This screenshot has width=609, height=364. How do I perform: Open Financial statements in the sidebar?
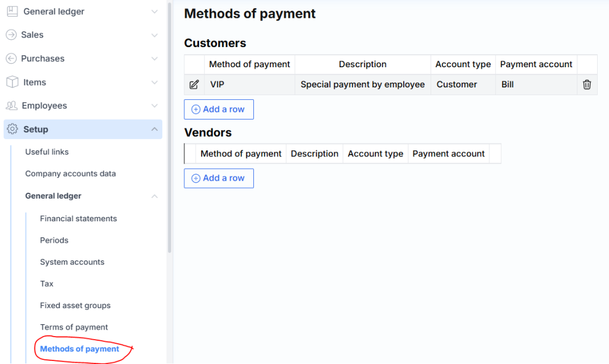tap(79, 218)
